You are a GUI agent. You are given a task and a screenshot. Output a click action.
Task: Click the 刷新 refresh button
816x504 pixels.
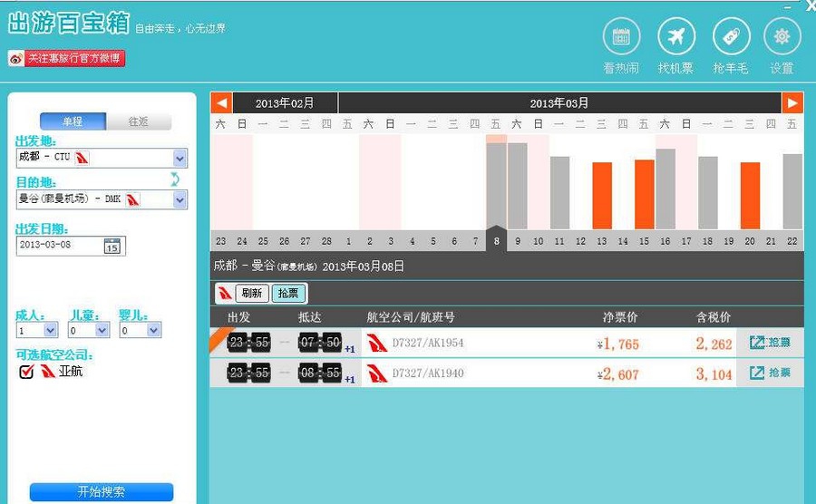point(252,294)
